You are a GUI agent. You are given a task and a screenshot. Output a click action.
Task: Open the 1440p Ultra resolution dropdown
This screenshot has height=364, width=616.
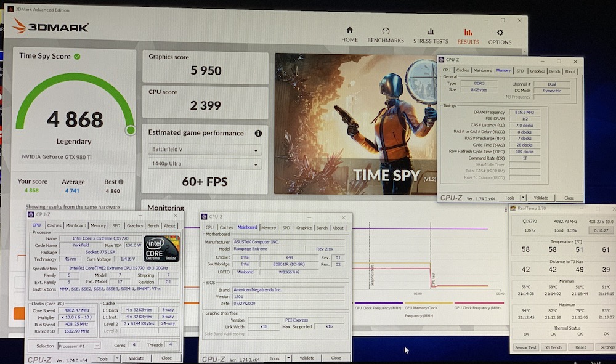click(x=205, y=164)
